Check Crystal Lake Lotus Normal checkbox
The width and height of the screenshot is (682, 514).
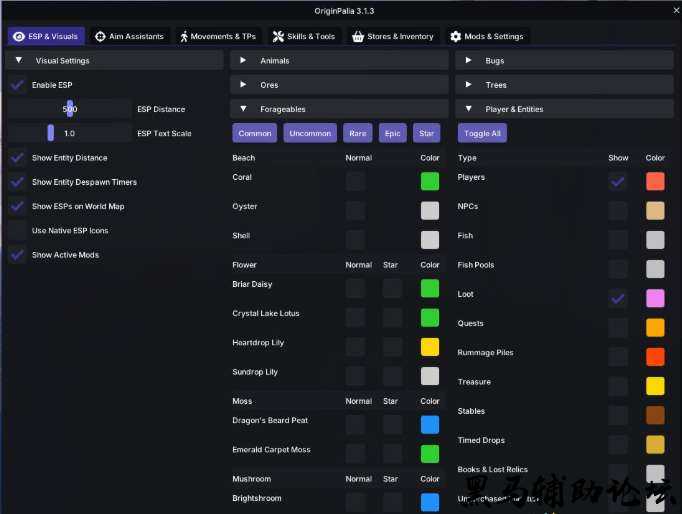point(355,318)
